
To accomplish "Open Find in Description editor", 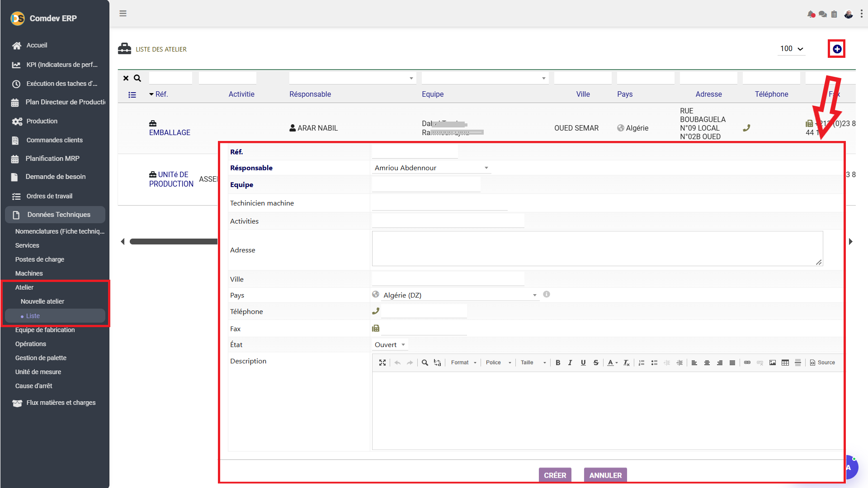I will pos(425,362).
